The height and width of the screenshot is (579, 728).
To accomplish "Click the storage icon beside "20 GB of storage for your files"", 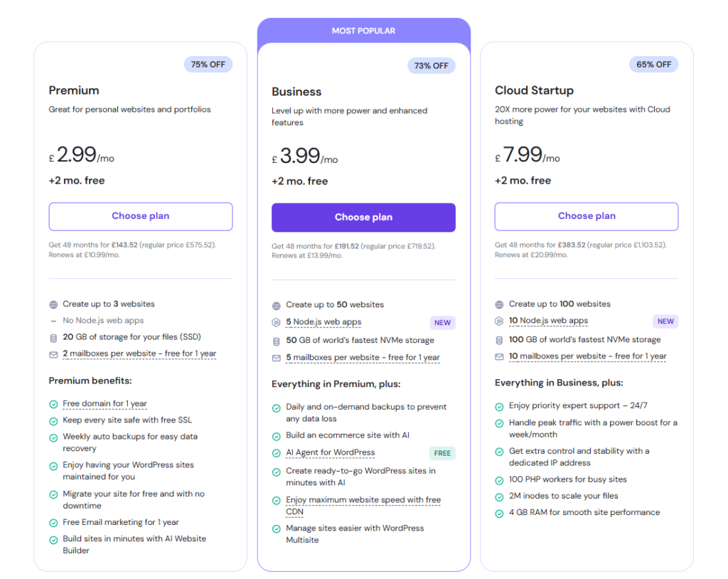I will pos(53,337).
